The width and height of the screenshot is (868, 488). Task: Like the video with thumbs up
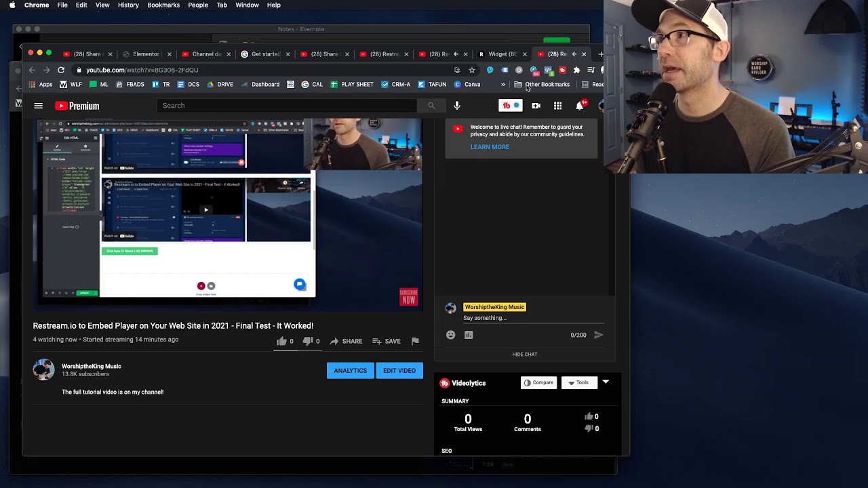(x=281, y=341)
